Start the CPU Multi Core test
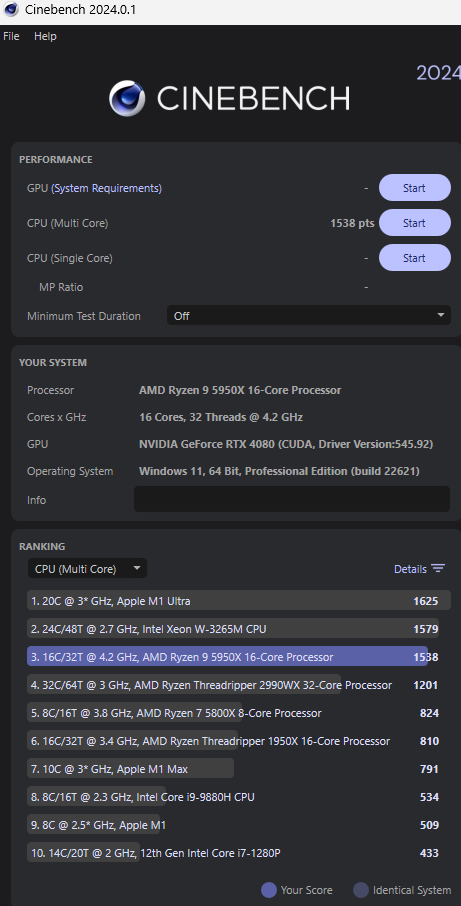The height and width of the screenshot is (906, 461). pos(414,222)
